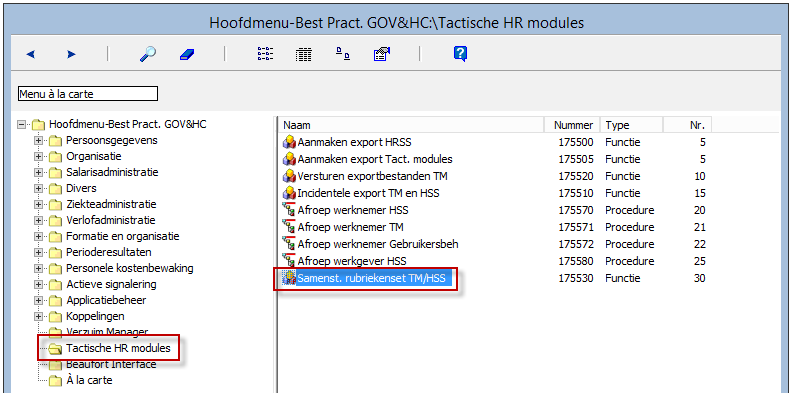
Task: Click procedure icon of Afroep werknemer TM
Action: 289,227
